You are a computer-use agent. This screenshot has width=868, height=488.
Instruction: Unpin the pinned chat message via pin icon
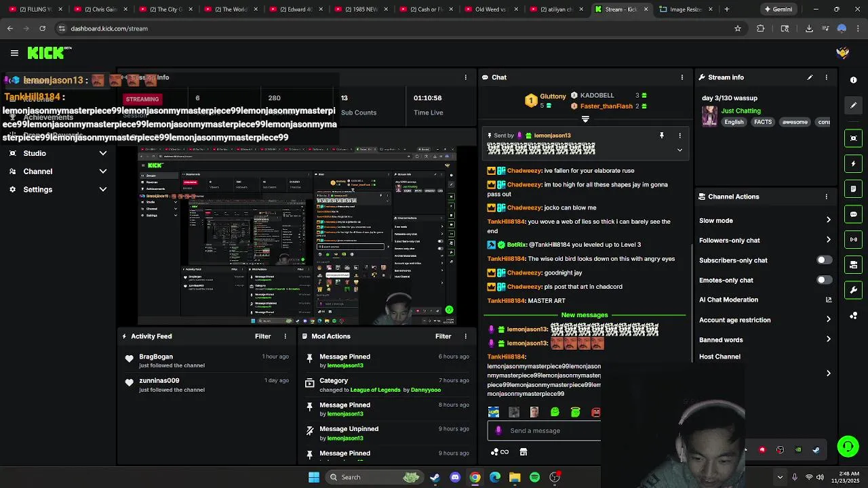[x=662, y=136]
